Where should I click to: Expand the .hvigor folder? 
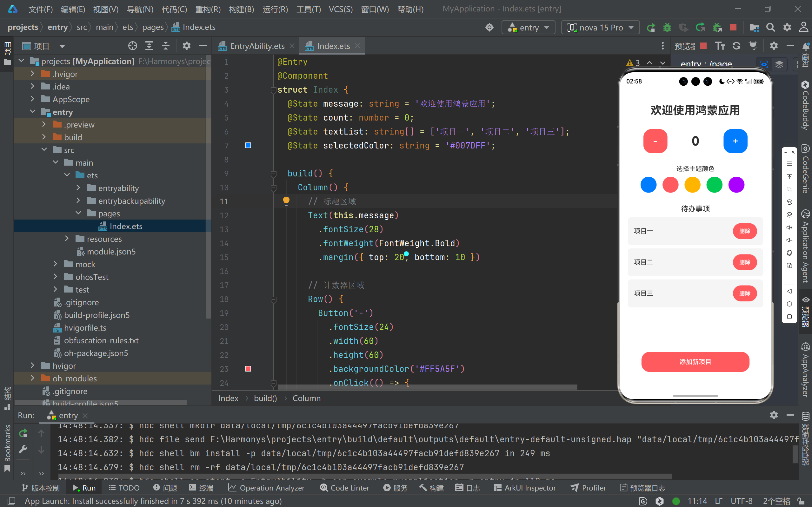(x=32, y=73)
